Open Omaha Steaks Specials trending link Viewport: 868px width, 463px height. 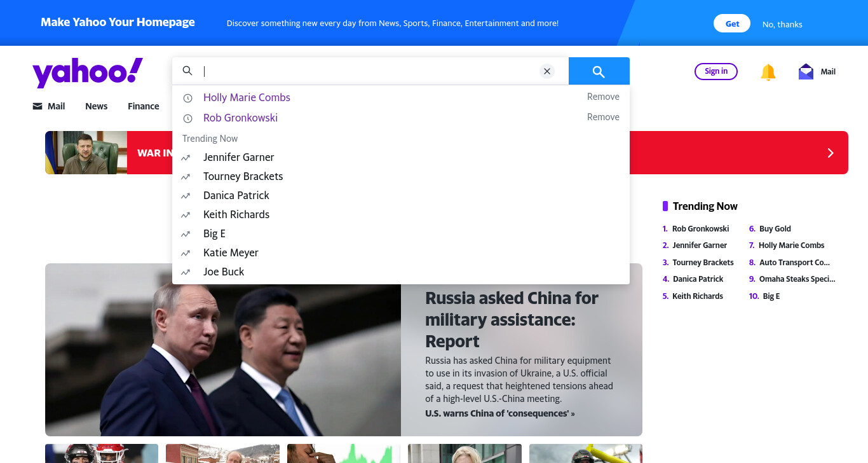tap(797, 279)
